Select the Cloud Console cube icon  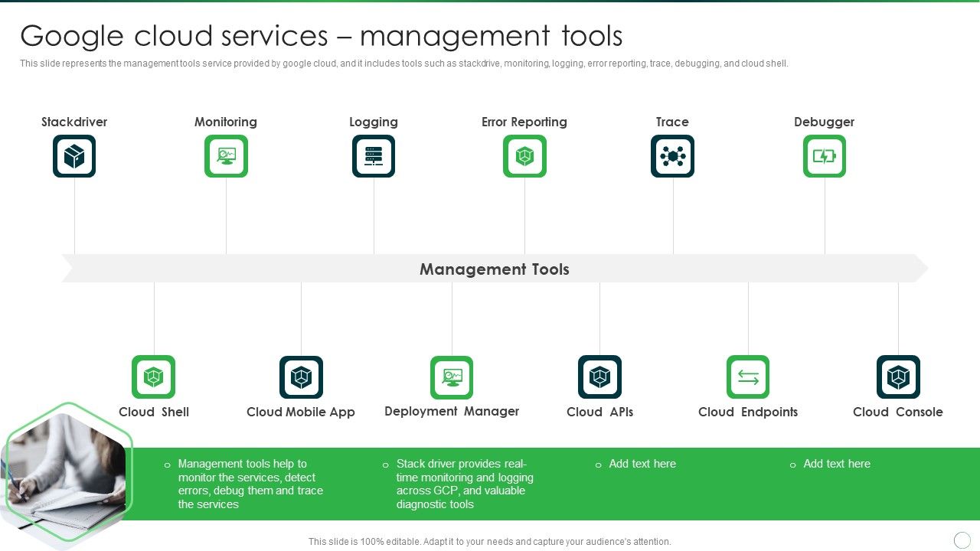coord(898,377)
